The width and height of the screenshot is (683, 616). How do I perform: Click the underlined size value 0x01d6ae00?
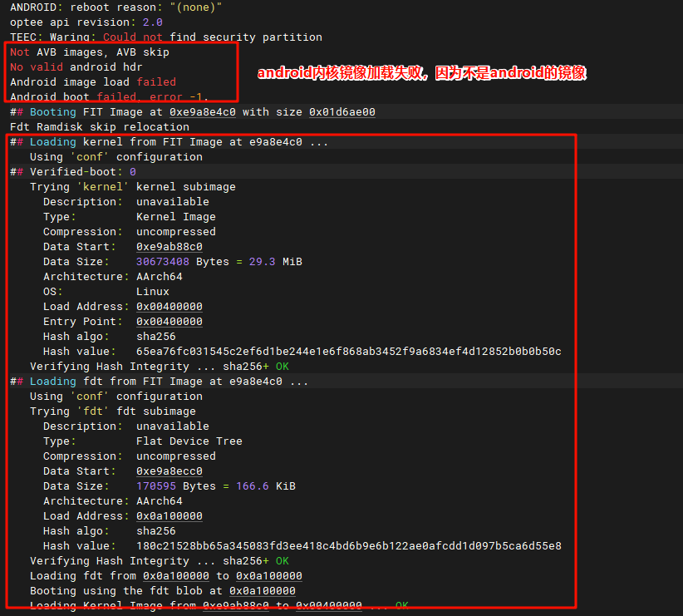(341, 112)
